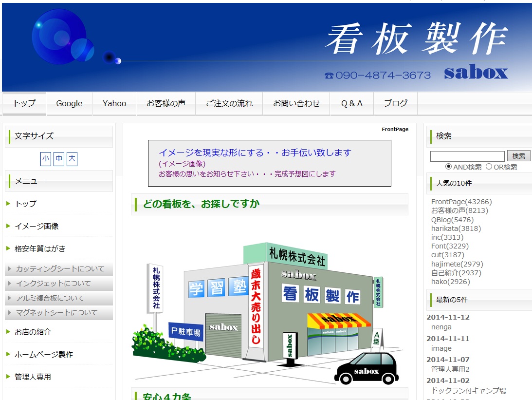Open popular page Font(3229)
This screenshot has width=532, height=400.
coord(450,246)
